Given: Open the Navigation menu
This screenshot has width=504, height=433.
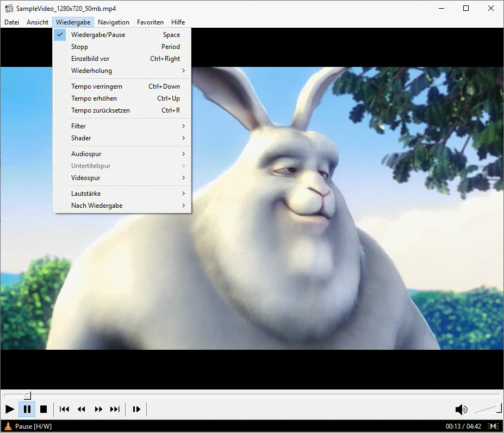Looking at the screenshot, I should (x=114, y=22).
